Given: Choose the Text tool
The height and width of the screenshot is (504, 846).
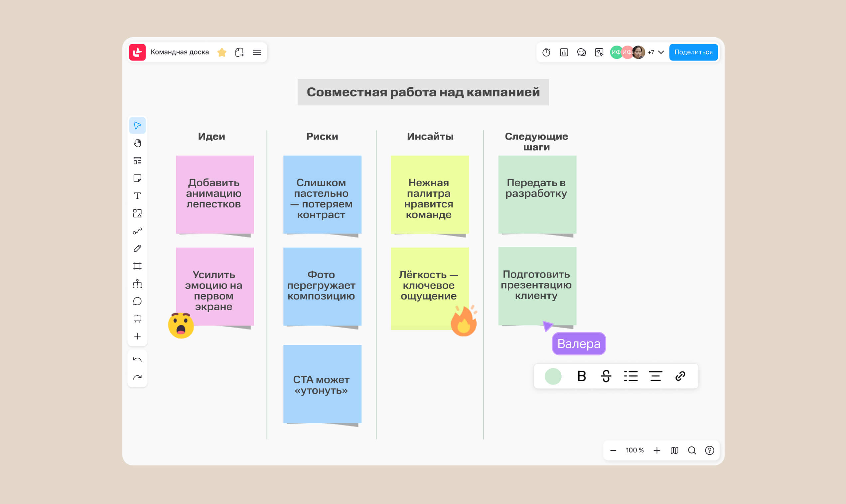Looking at the screenshot, I should click(x=137, y=196).
